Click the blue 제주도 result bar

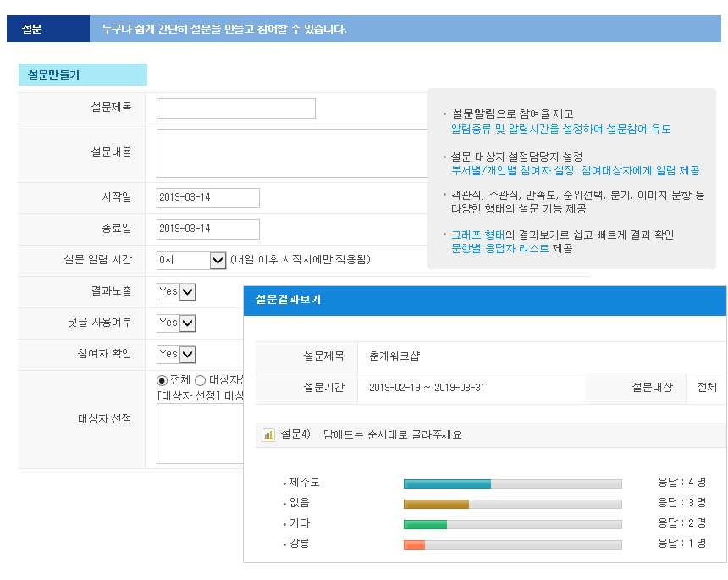tap(447, 483)
